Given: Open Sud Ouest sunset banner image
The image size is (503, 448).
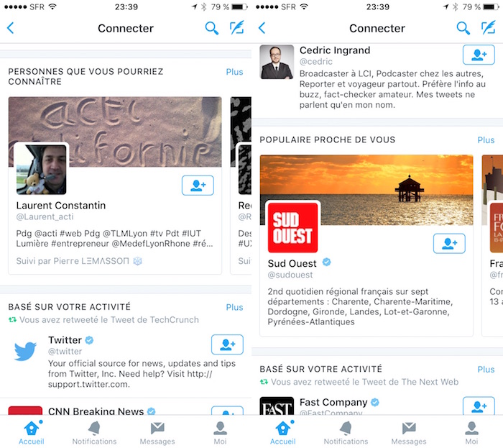Looking at the screenshot, I should pos(366,190).
